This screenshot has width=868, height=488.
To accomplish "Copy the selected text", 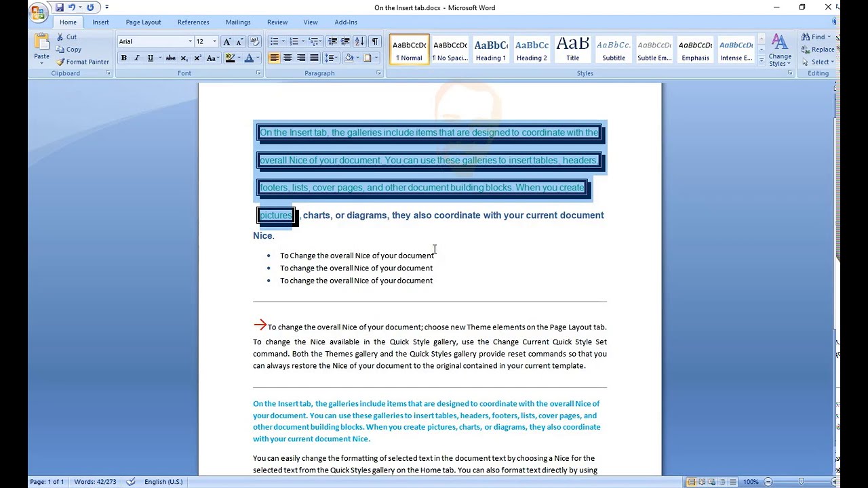I will 68,49.
